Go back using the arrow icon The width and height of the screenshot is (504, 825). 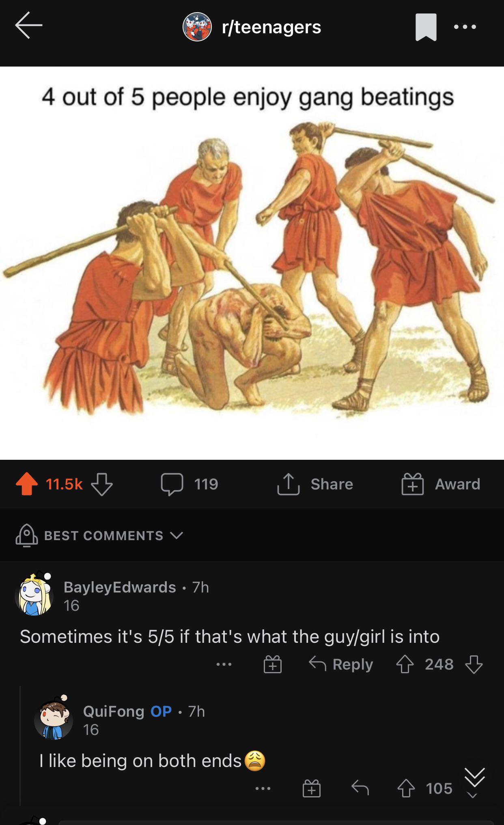pos(29,26)
